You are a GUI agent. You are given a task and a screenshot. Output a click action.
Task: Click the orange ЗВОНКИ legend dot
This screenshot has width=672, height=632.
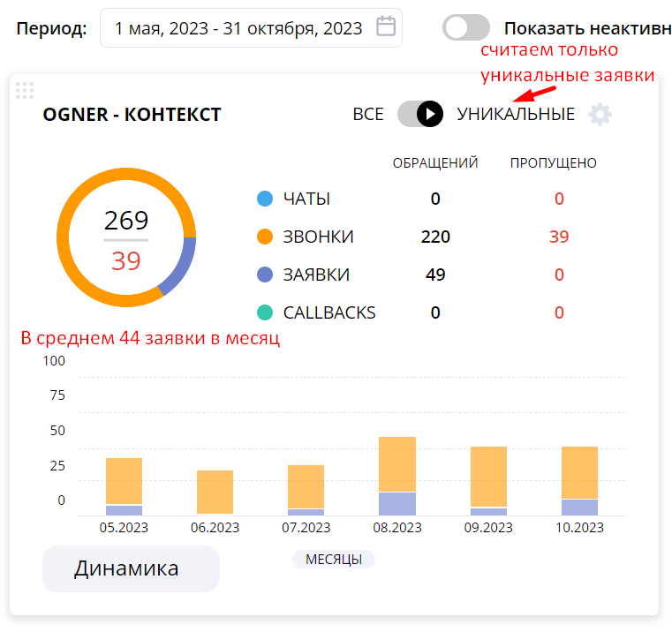265,237
